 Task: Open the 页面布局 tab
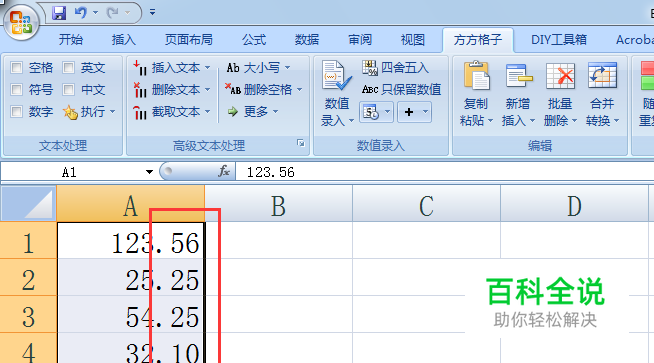(189, 40)
